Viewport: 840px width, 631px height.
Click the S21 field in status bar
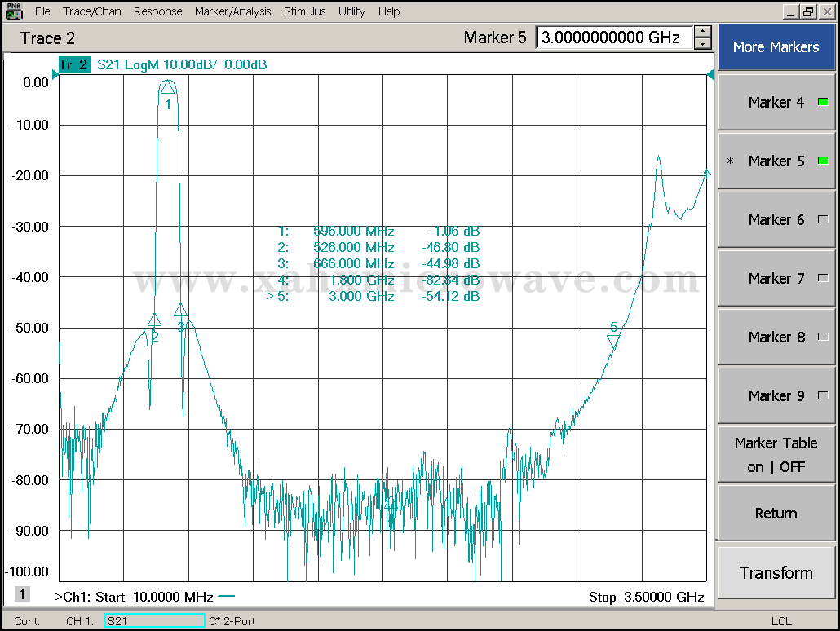tap(155, 621)
